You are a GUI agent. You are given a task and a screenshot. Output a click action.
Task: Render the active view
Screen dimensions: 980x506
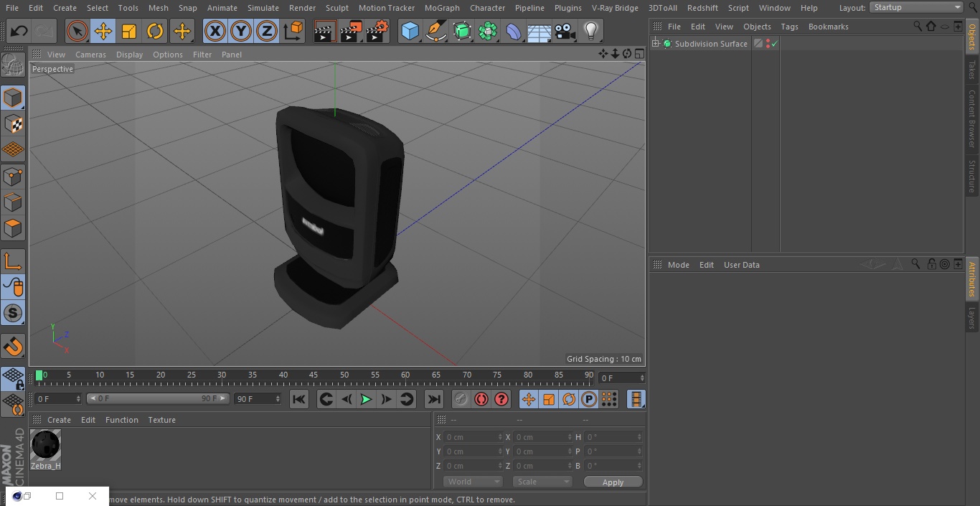pyautogui.click(x=325, y=31)
